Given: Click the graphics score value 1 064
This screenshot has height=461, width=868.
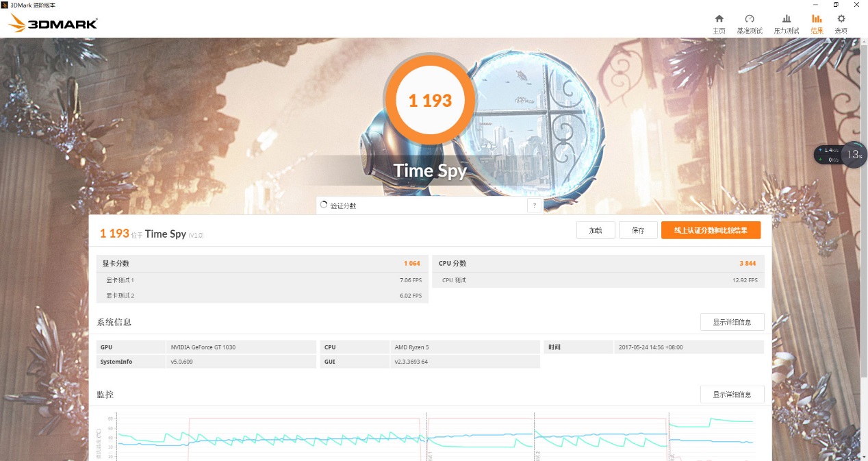Looking at the screenshot, I should pos(411,264).
